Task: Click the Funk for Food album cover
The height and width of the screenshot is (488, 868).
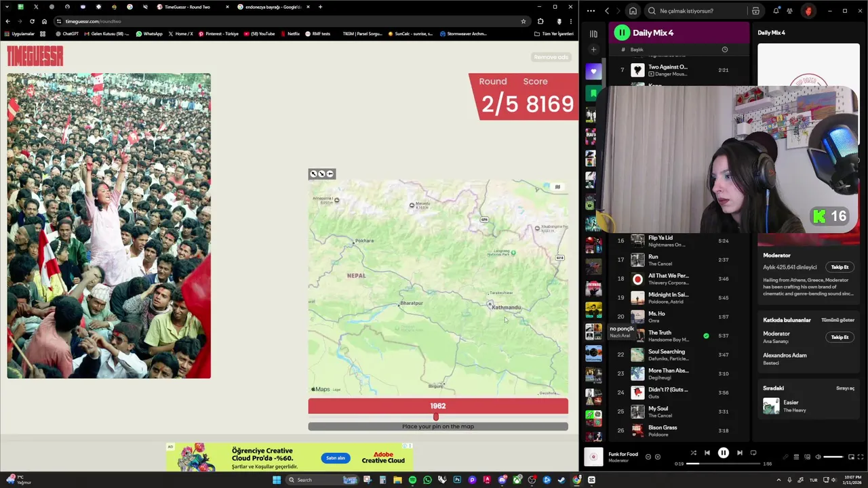Action: [x=593, y=457]
